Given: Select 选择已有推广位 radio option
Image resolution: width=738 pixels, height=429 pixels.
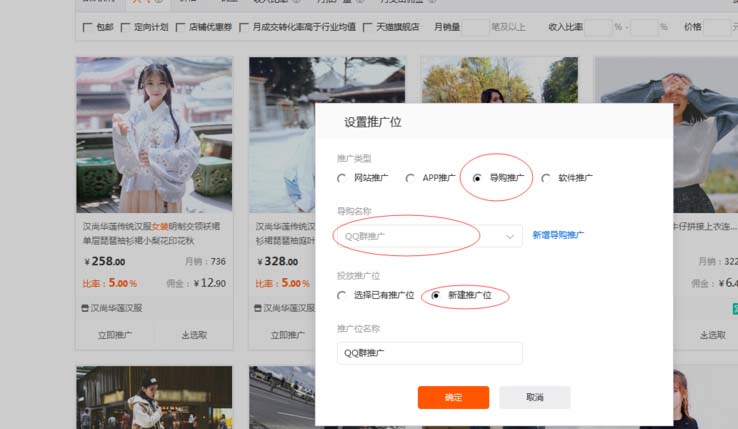Looking at the screenshot, I should pyautogui.click(x=342, y=295).
